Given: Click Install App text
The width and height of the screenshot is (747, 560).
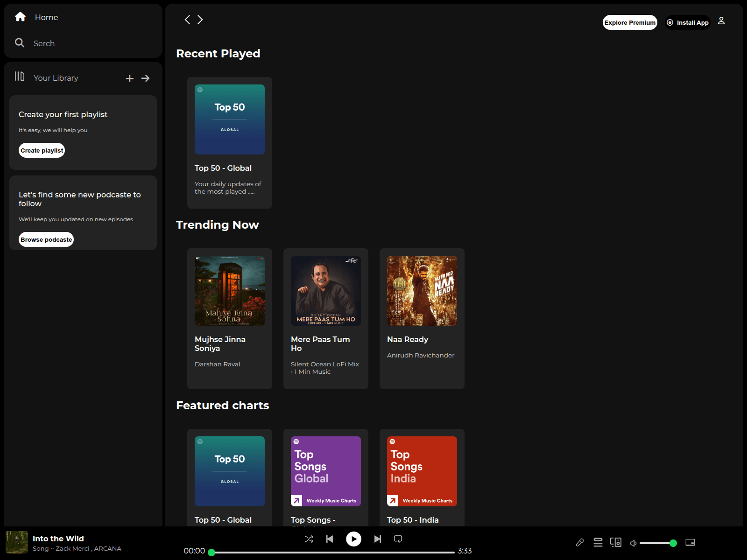Looking at the screenshot, I should (693, 23).
